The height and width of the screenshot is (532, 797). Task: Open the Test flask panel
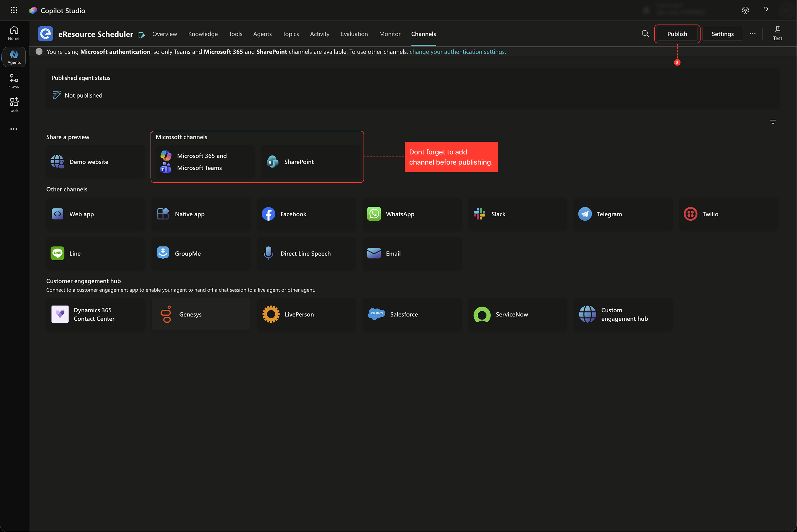pyautogui.click(x=778, y=34)
